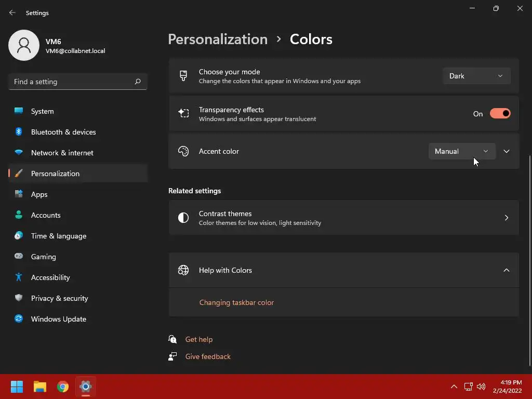Open the Accent color Manual dropdown
Screen dimensions: 532x399
[461, 151]
